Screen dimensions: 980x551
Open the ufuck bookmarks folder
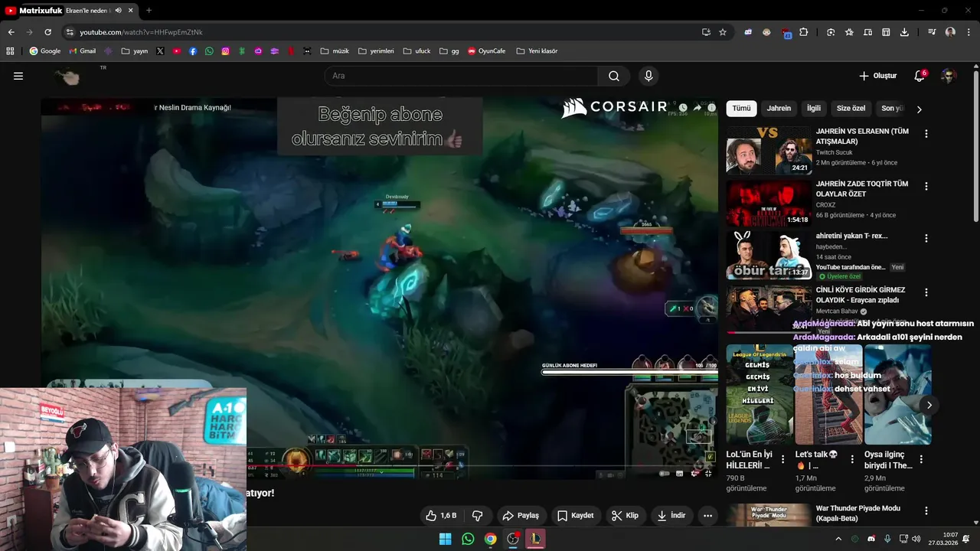(416, 51)
